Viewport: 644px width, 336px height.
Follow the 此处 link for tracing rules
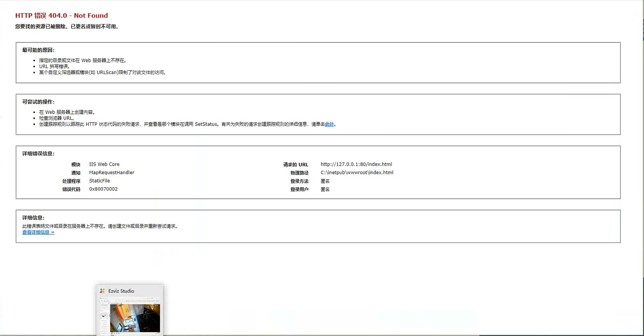coord(329,124)
